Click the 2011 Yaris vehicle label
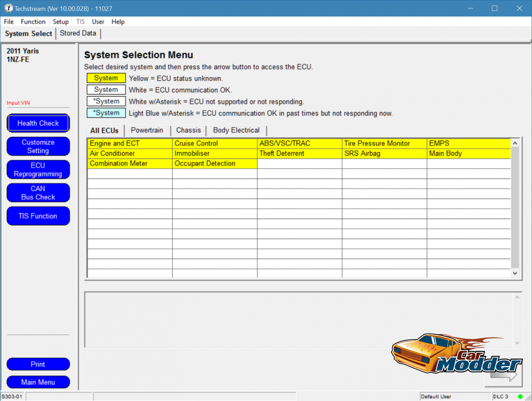Screen dimensions: 532x401 pyautogui.click(x=23, y=51)
